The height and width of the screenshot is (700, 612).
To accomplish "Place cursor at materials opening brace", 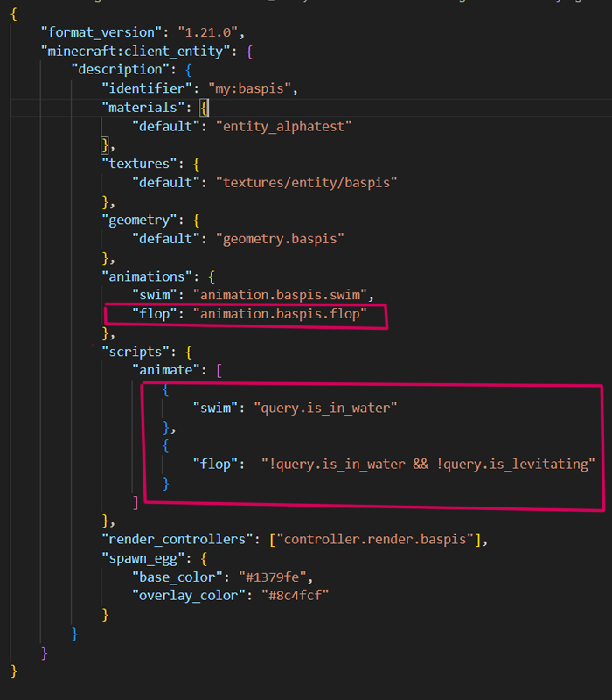I will click(x=204, y=108).
